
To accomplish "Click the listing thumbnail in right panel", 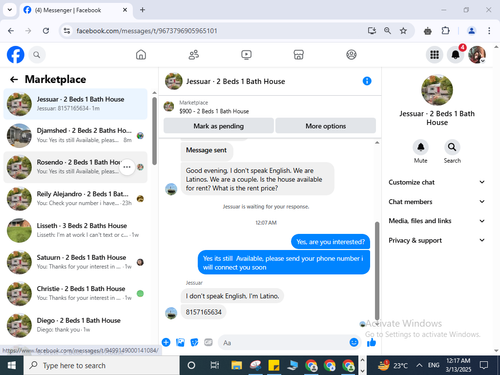I will pyautogui.click(x=437, y=90).
